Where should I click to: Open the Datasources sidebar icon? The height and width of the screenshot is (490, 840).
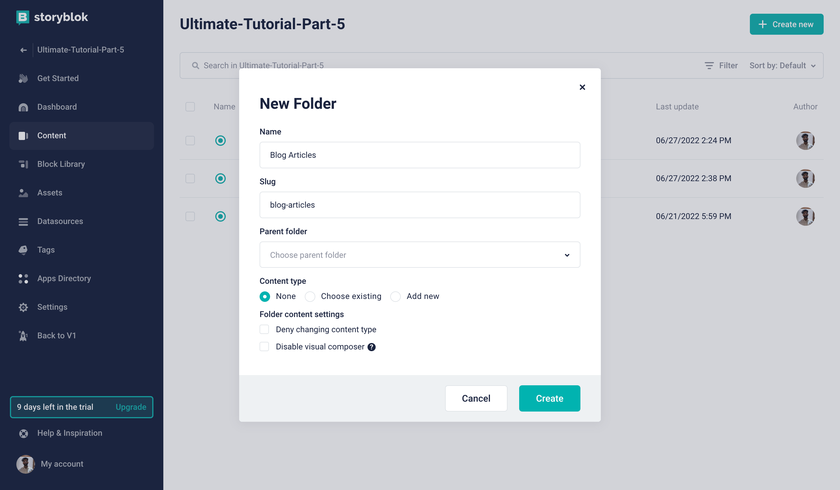coord(23,221)
